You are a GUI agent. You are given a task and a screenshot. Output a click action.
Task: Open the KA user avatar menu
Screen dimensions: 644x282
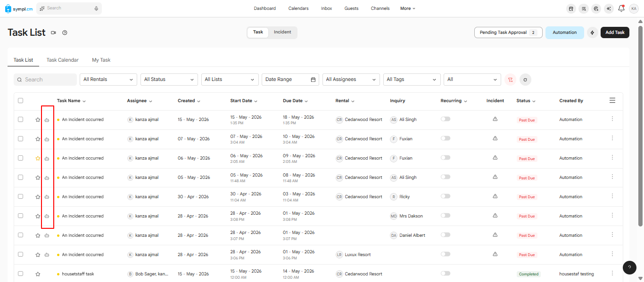click(634, 8)
